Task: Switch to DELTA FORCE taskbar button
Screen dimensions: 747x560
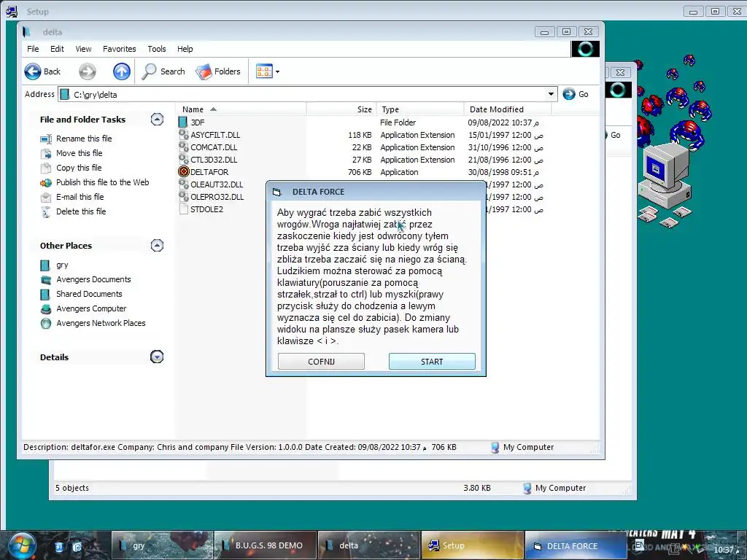Action: click(576, 545)
